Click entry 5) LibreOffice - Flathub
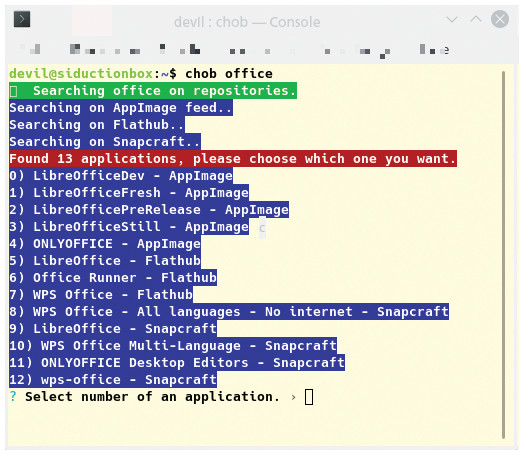The image size is (524, 455). coord(105,261)
